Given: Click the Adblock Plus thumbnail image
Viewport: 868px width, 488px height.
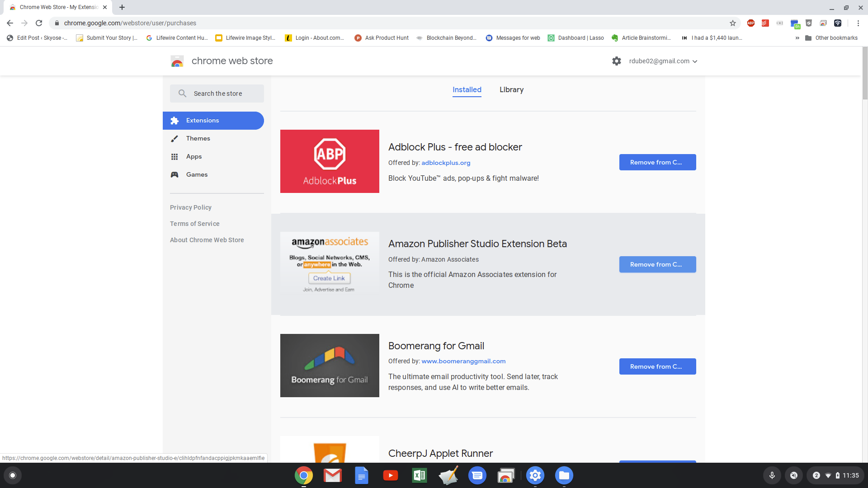Looking at the screenshot, I should pos(330,161).
